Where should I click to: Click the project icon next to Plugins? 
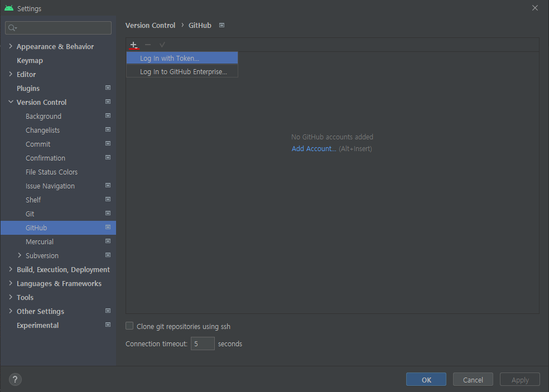108,88
